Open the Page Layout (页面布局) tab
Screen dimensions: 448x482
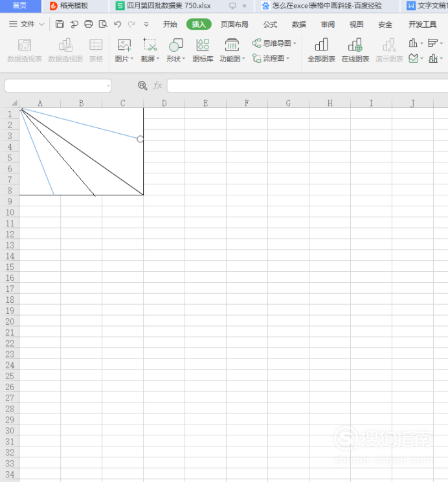click(x=234, y=25)
